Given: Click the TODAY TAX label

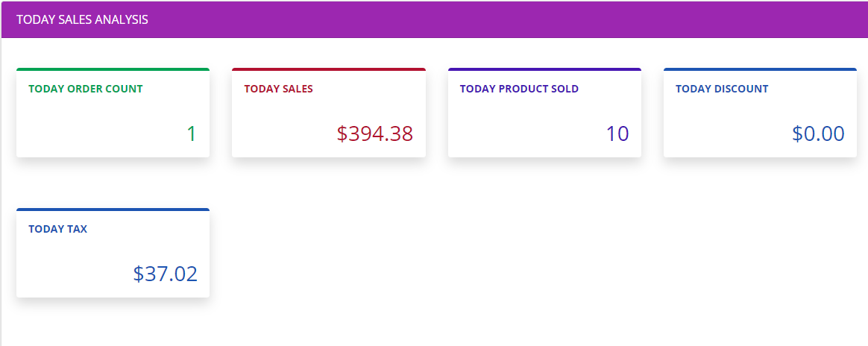Looking at the screenshot, I should pos(57,229).
